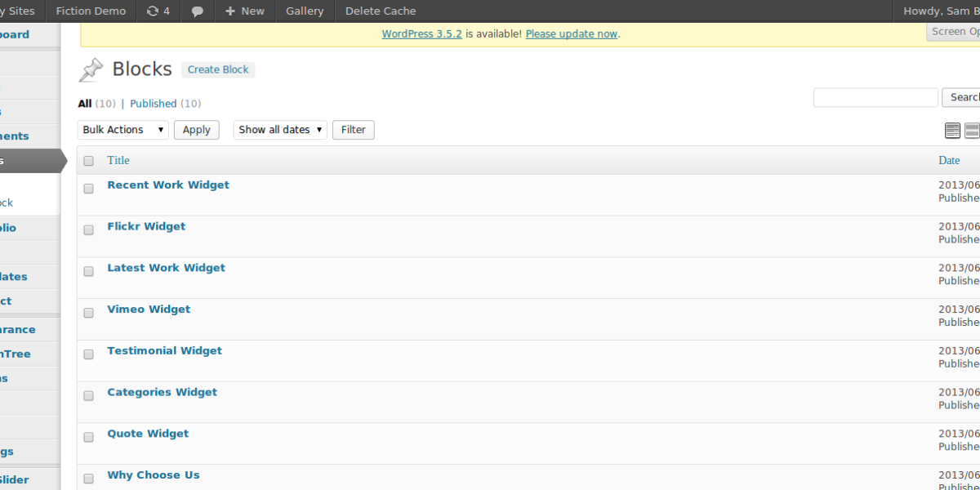Sort the list by Title column header
The height and width of the screenshot is (490, 980).
(118, 160)
